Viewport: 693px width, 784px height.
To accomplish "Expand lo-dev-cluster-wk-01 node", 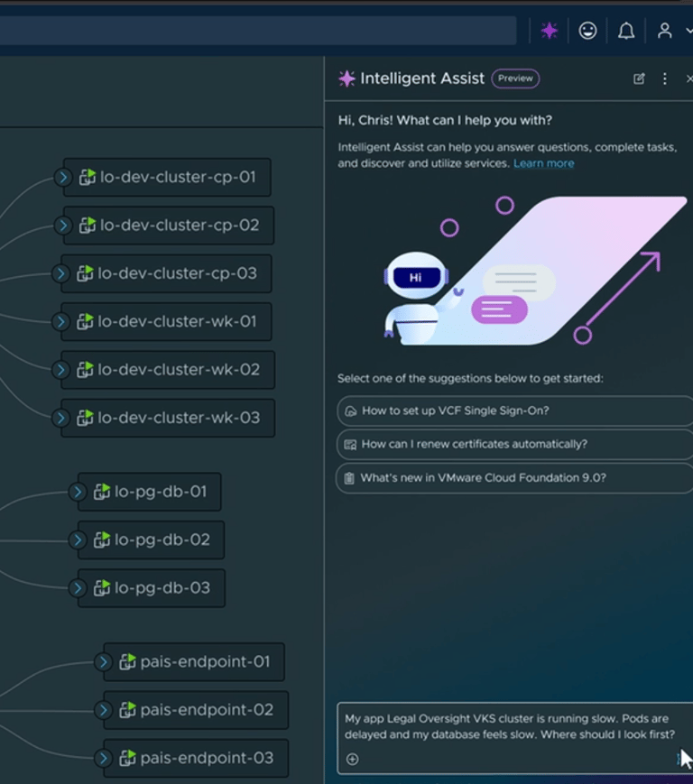I will click(61, 321).
